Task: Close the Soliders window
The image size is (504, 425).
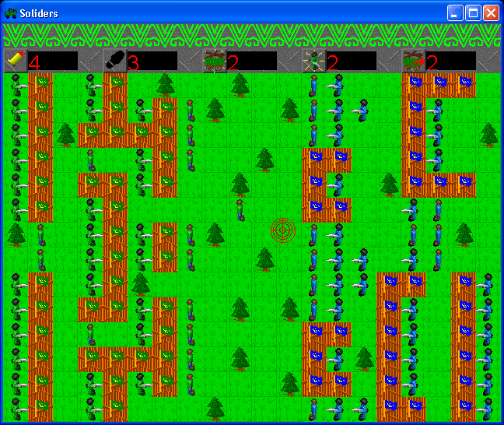Action: pos(491,13)
